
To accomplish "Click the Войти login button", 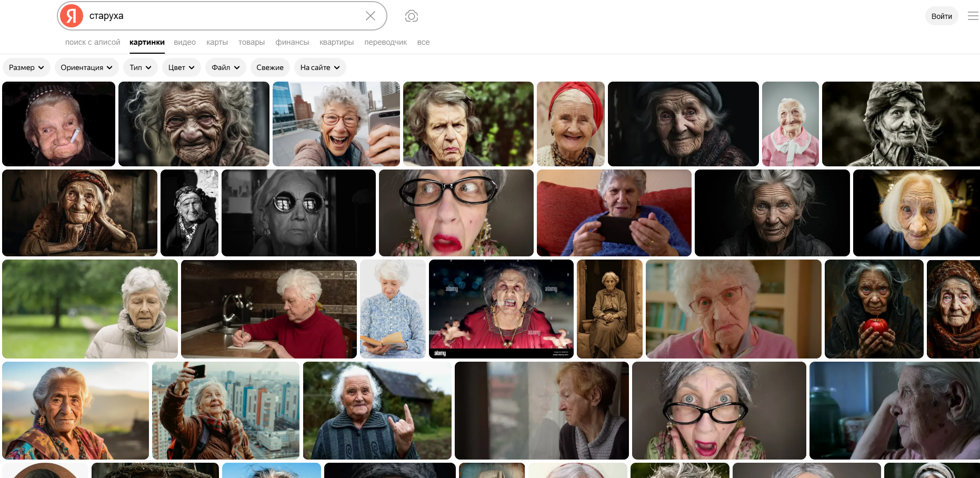I will pos(941,16).
